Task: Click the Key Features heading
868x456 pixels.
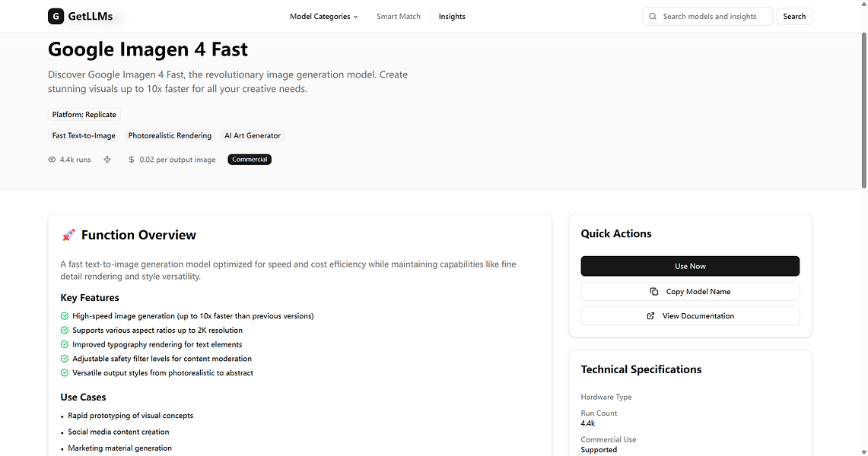Action: (90, 298)
